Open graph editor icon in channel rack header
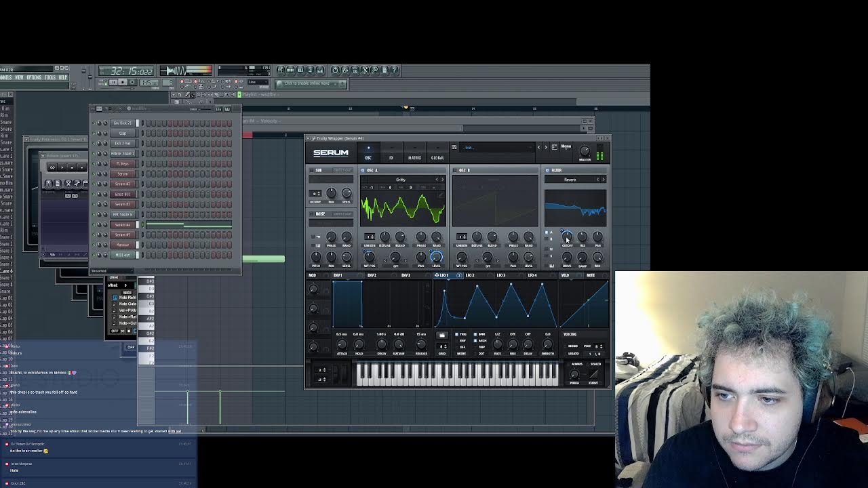868x488 pixels. point(218,109)
